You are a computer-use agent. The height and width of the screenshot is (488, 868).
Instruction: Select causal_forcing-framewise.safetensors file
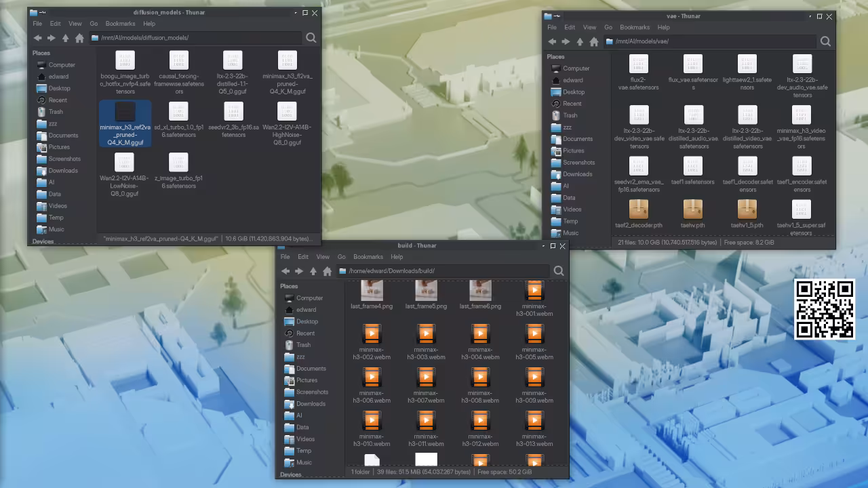179,73
